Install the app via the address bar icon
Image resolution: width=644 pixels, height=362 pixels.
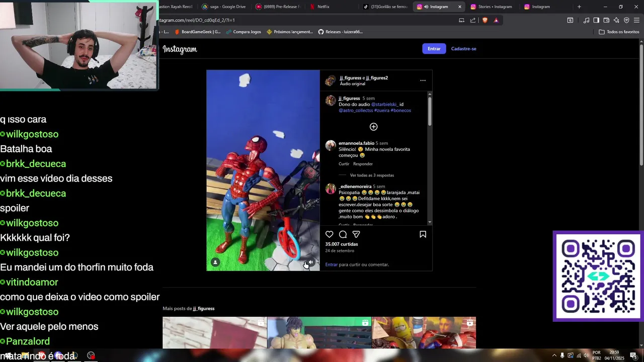point(461,20)
